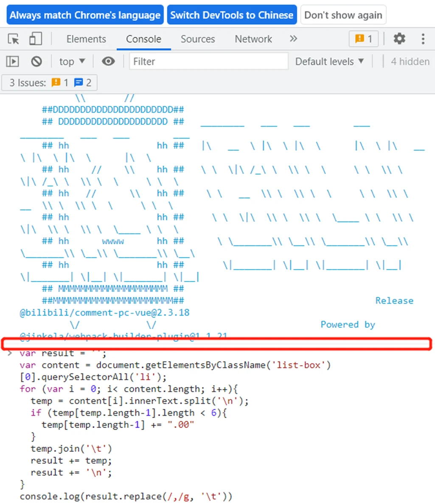The width and height of the screenshot is (435, 504).
Task: Open the Default levels dropdown
Action: click(330, 62)
